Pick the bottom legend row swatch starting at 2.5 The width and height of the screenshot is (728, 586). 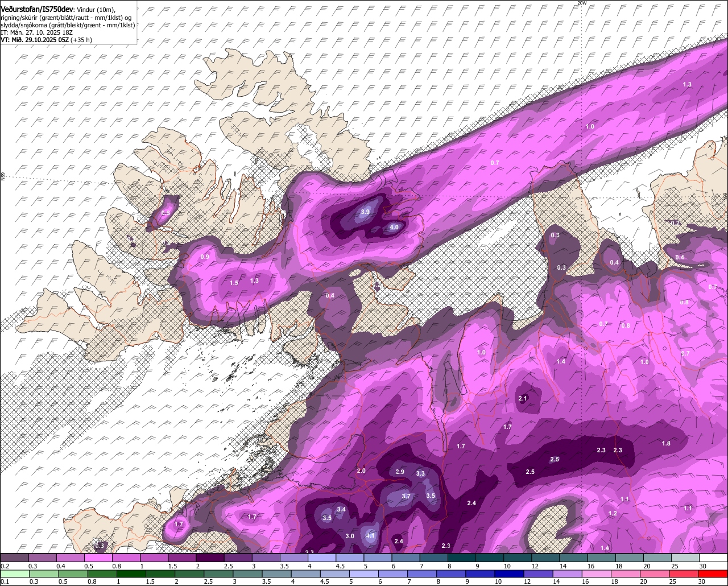(x=217, y=574)
